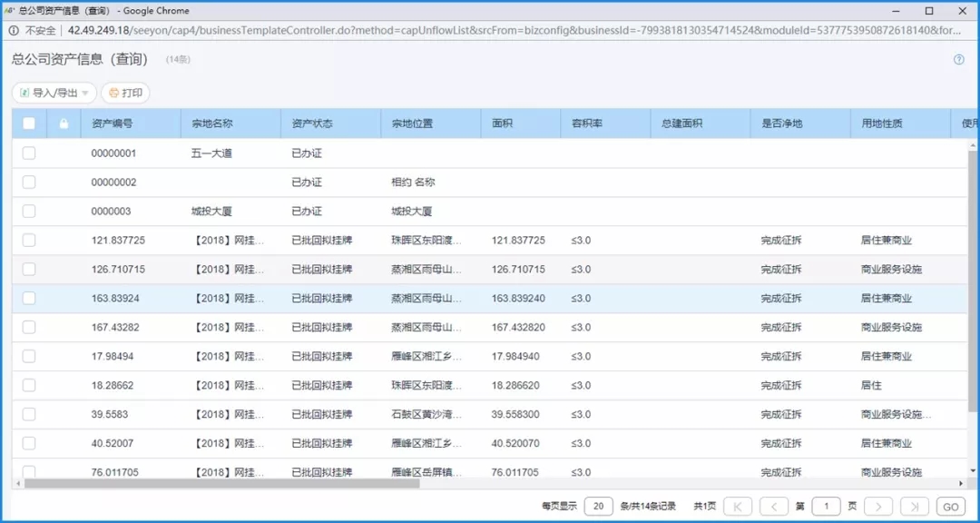This screenshot has width=980, height=523.
Task: Click the 不安全 security info icon
Action: [14, 30]
